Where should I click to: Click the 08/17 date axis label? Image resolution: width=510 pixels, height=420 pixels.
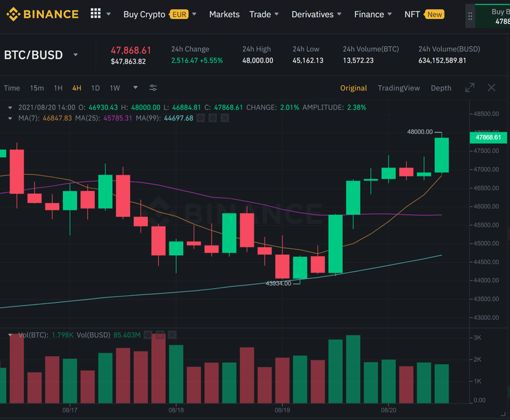[x=70, y=410]
